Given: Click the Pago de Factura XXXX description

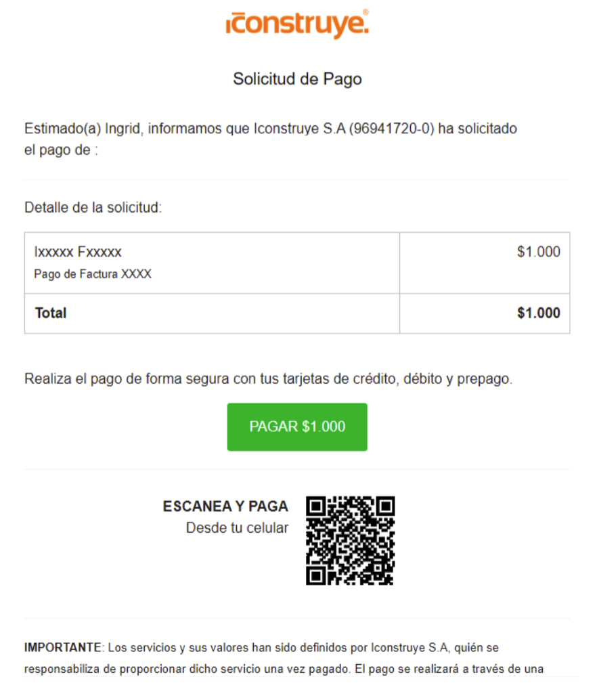Looking at the screenshot, I should coord(94,274).
